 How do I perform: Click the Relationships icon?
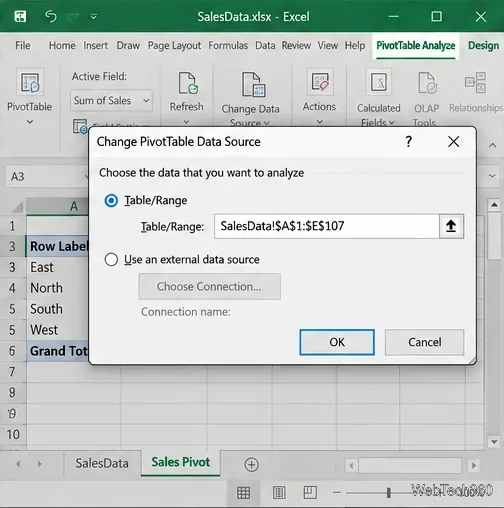point(476,82)
